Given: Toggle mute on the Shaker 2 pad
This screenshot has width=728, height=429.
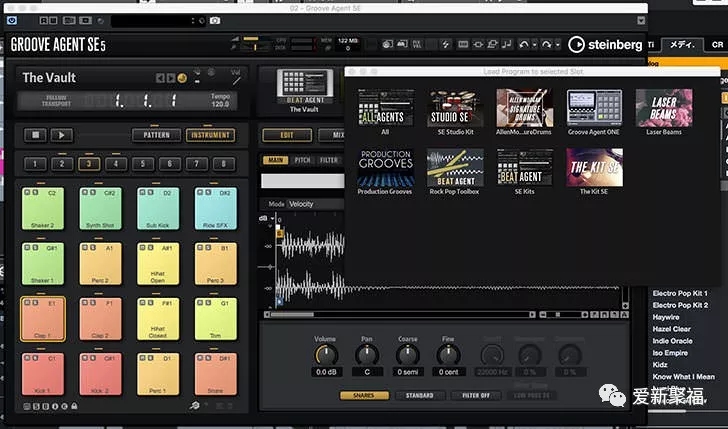Looking at the screenshot, I should pos(27,193).
